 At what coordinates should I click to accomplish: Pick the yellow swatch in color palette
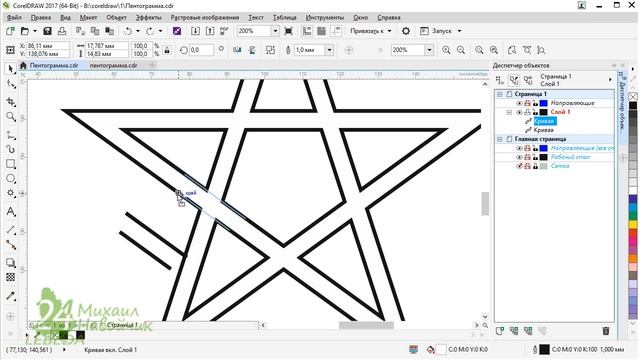tap(633, 224)
